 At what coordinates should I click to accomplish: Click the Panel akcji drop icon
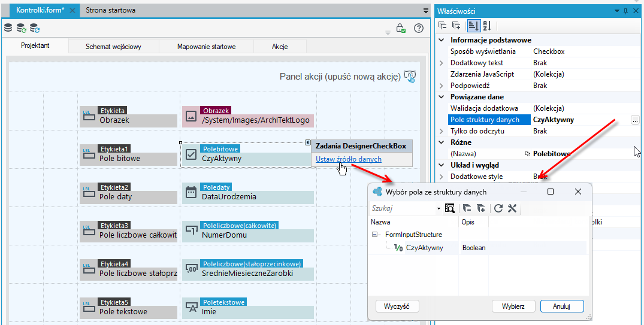tap(410, 76)
